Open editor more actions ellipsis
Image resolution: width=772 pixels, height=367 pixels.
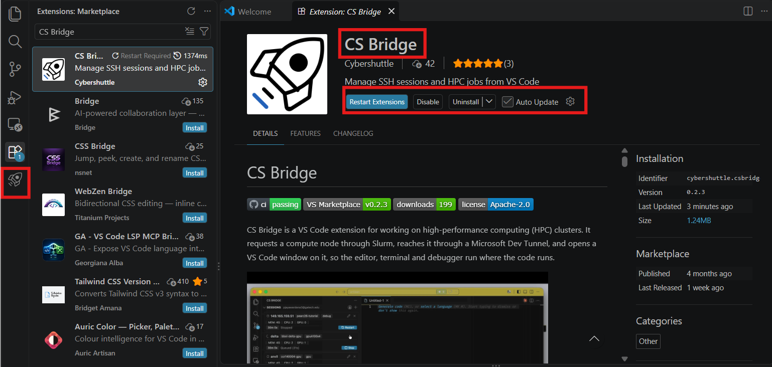pos(764,11)
